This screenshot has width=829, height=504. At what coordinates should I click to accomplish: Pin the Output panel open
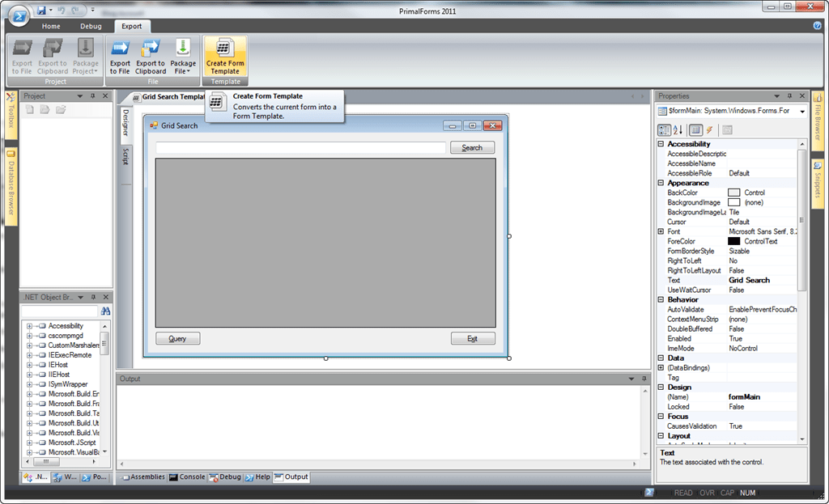[x=645, y=378]
